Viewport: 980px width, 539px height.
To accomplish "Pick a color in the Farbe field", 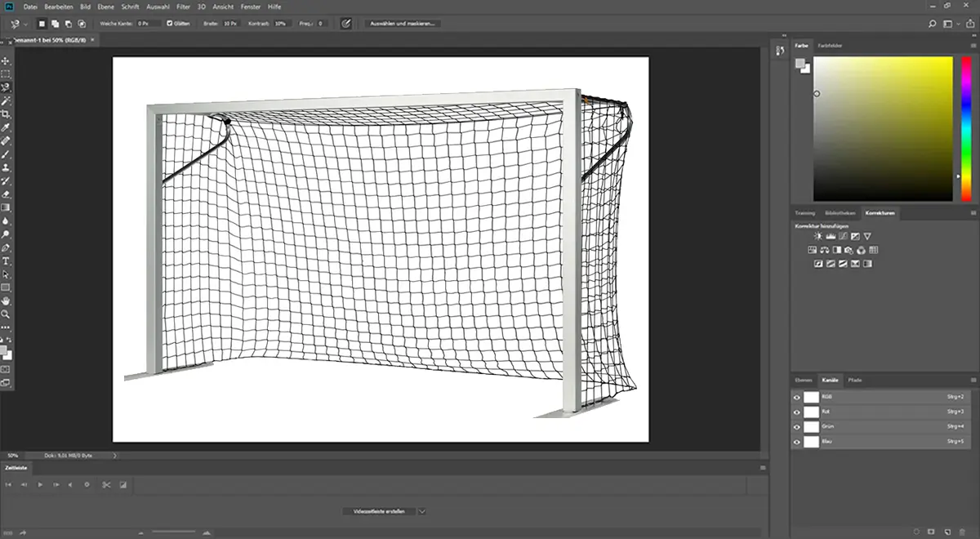I will tap(883, 129).
